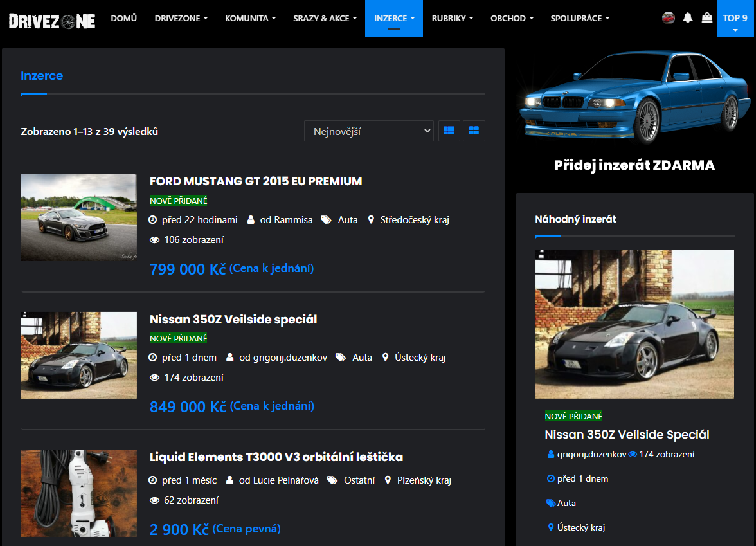Screen dimensions: 756x546
Task: Click clock icon in random ad sidebar
Action: pyautogui.click(x=551, y=479)
